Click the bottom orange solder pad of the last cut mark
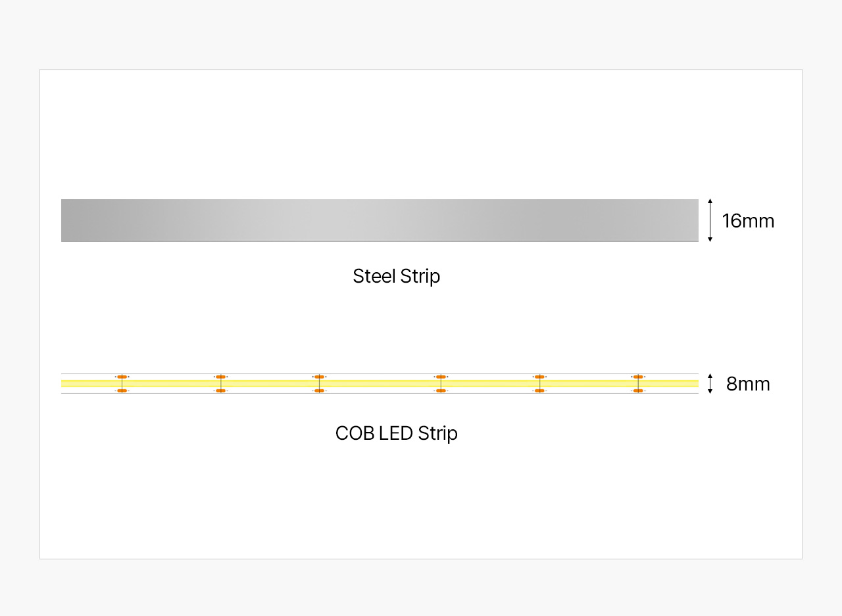842x616 pixels. tap(638, 391)
